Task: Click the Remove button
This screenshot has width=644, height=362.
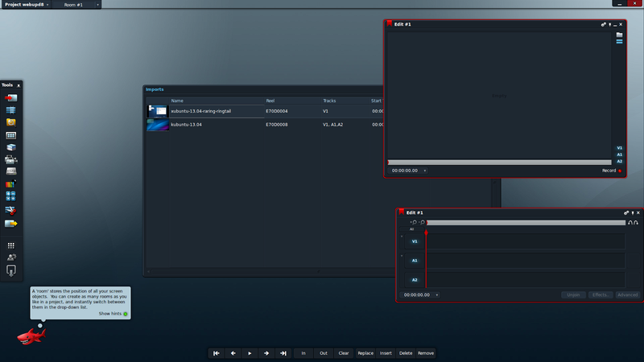Action: coord(426,353)
